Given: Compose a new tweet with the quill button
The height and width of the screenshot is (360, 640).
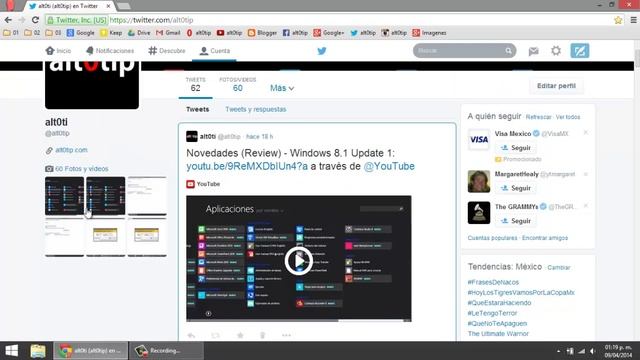Looking at the screenshot, I should pyautogui.click(x=580, y=51).
